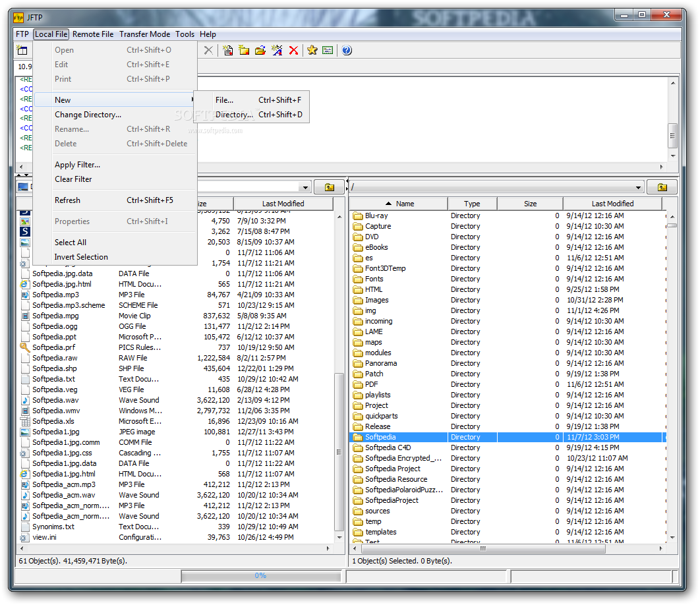
Task: Expand the New submenu
Action: click(115, 100)
